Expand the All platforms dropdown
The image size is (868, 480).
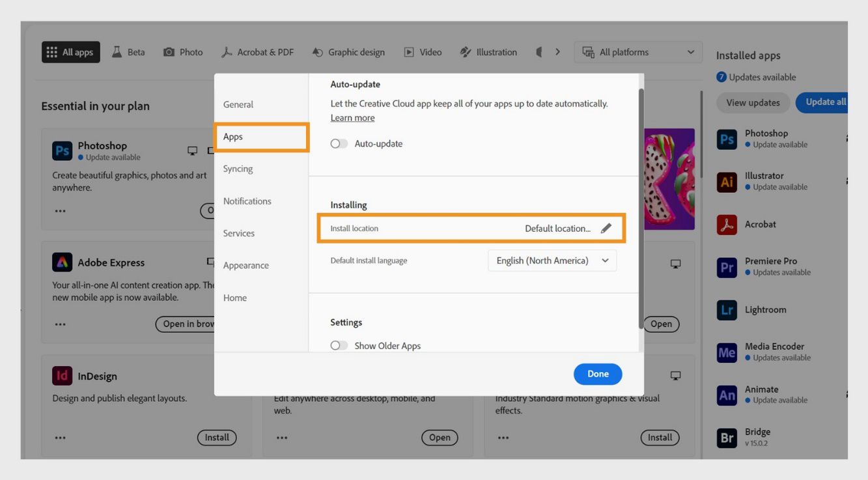coord(638,52)
